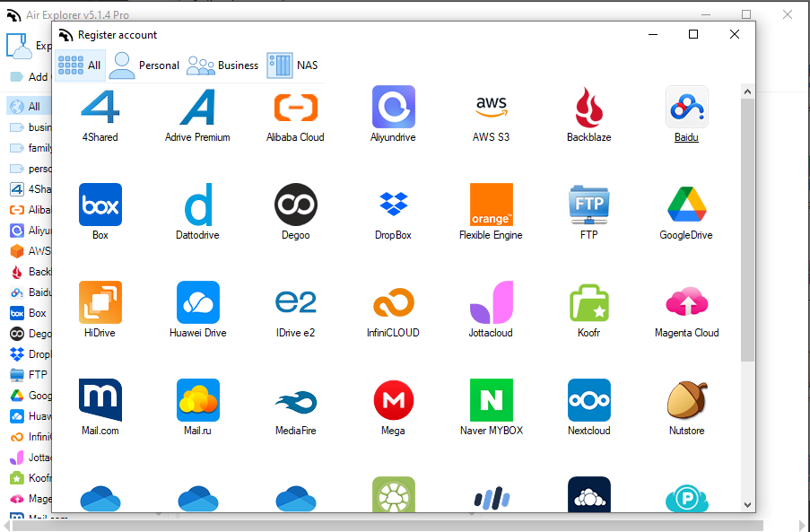Click the vertical scrollbar thumb in provider list
Image resolution: width=810 pixels, height=532 pixels.
click(x=747, y=230)
